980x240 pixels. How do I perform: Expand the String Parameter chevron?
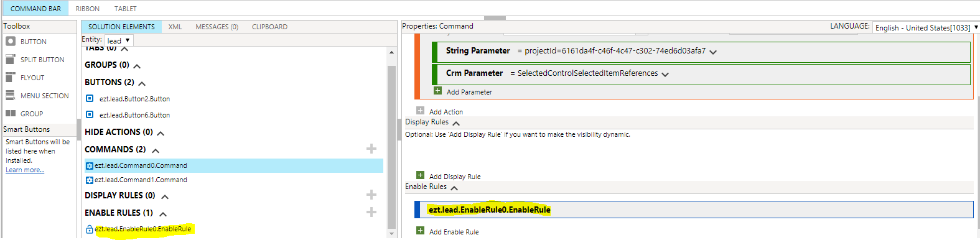[713, 52]
